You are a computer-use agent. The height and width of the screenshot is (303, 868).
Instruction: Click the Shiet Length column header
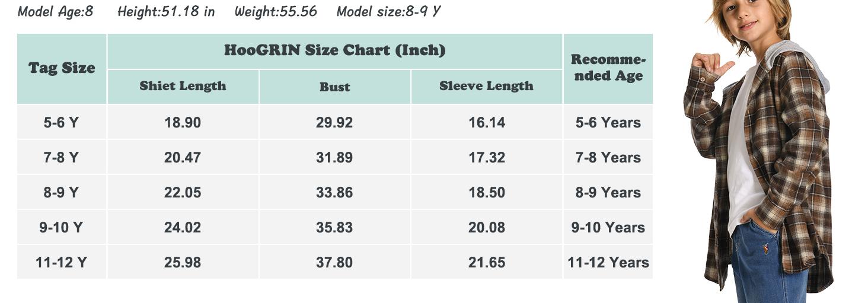[183, 87]
